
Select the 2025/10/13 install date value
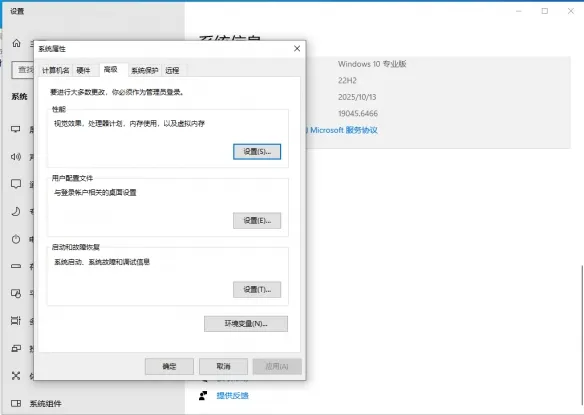coord(357,97)
